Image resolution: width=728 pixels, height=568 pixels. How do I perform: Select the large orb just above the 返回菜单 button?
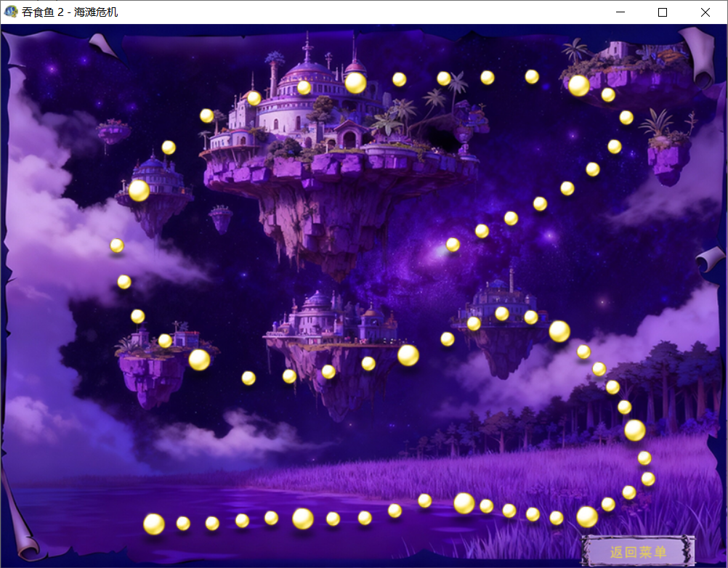point(587,517)
